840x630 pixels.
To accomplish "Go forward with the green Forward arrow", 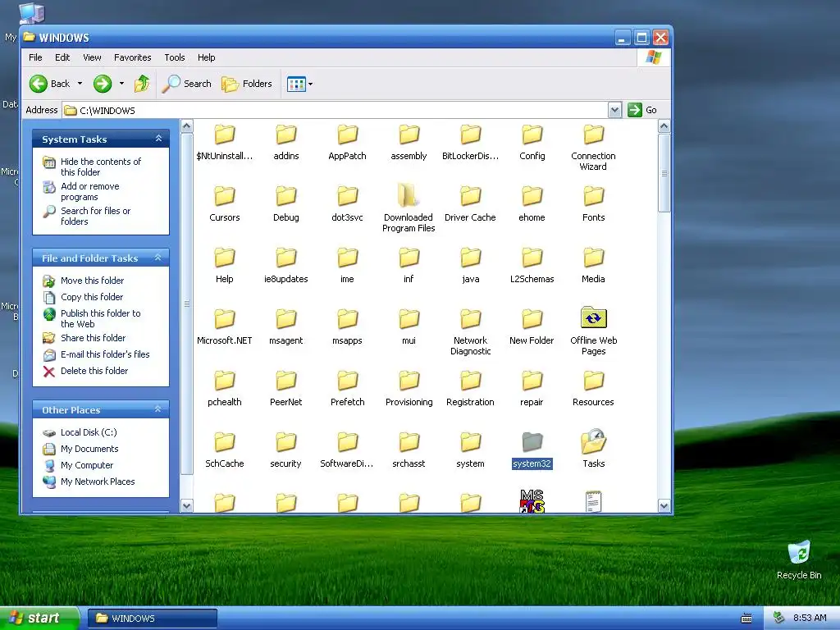I will click(x=103, y=84).
